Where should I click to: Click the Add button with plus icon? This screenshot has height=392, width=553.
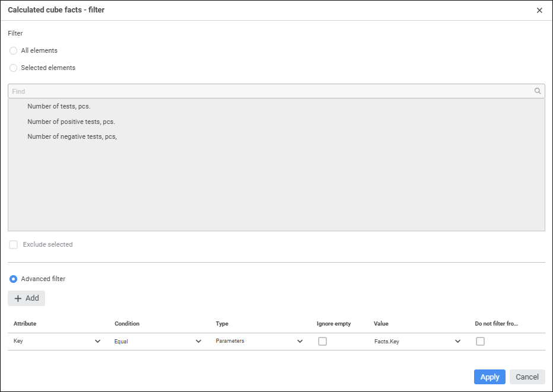(27, 298)
